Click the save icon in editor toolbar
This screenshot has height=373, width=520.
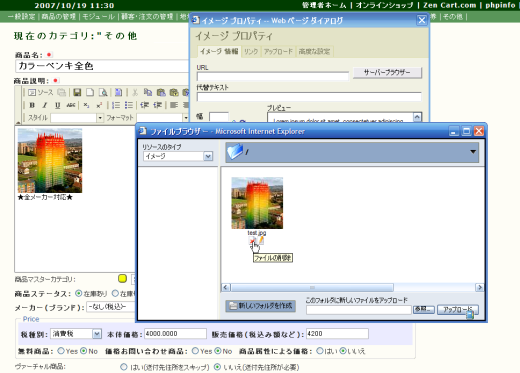pyautogui.click(x=77, y=92)
